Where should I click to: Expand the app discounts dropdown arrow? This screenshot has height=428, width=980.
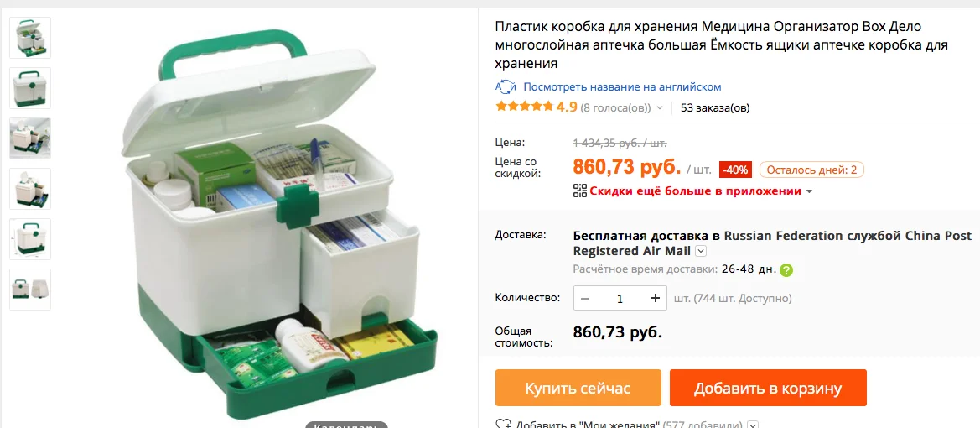(810, 191)
